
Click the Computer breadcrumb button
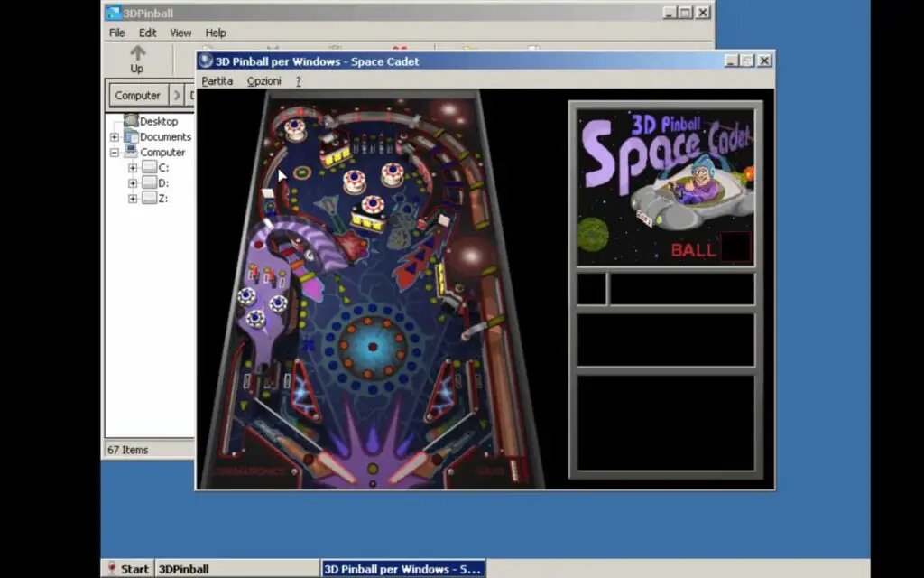(x=137, y=96)
